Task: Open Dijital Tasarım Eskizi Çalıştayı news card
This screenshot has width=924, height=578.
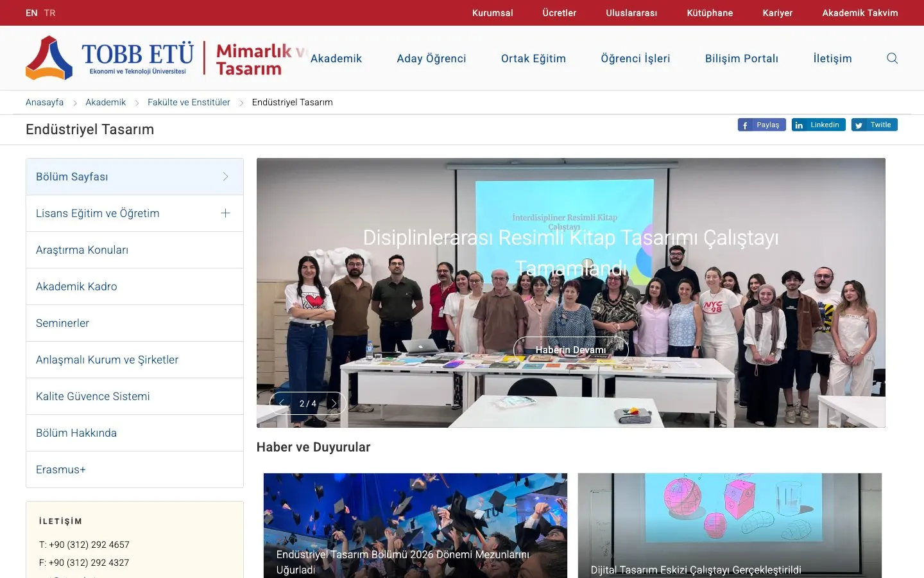Action: pyautogui.click(x=730, y=525)
